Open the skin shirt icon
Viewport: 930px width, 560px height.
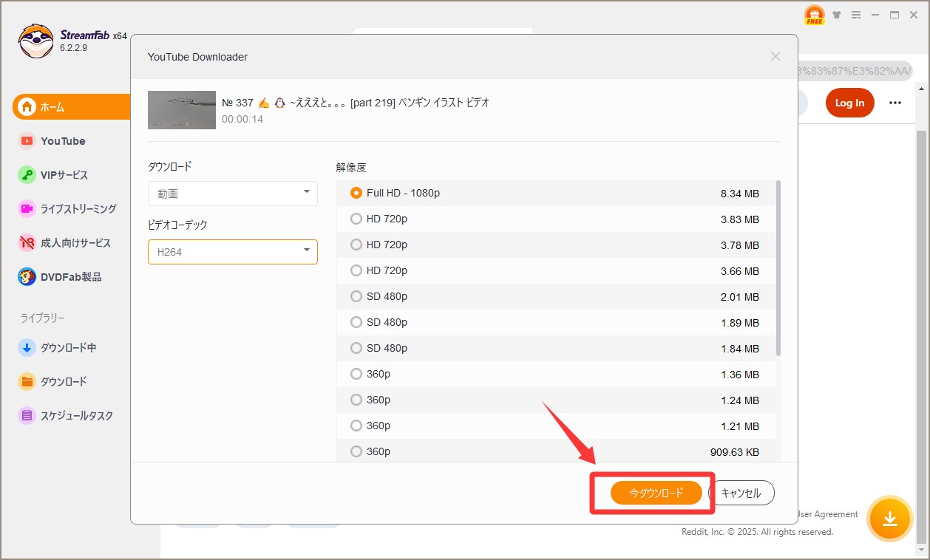tap(836, 15)
